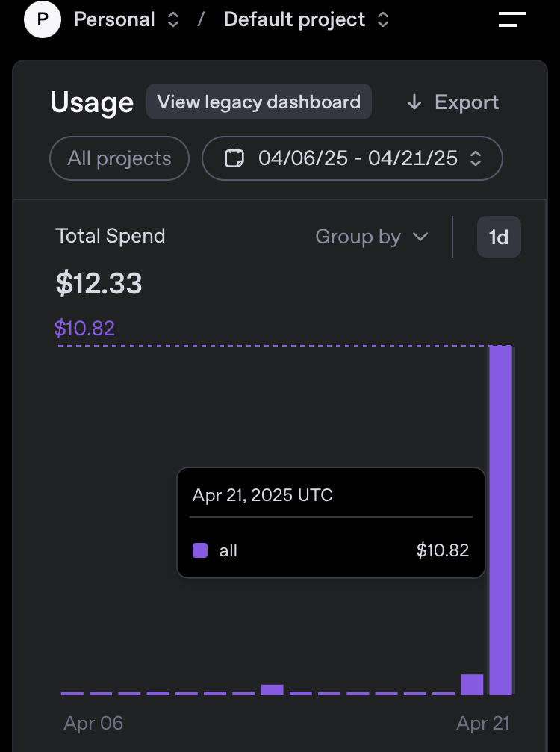Click the Apr 06 axis label
This screenshot has width=560, height=752.
tap(93, 723)
